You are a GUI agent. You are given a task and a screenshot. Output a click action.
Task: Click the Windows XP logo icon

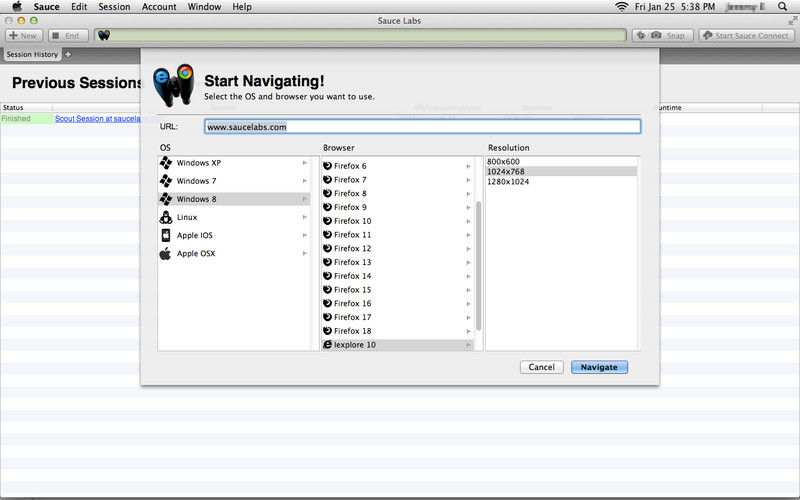pos(166,163)
